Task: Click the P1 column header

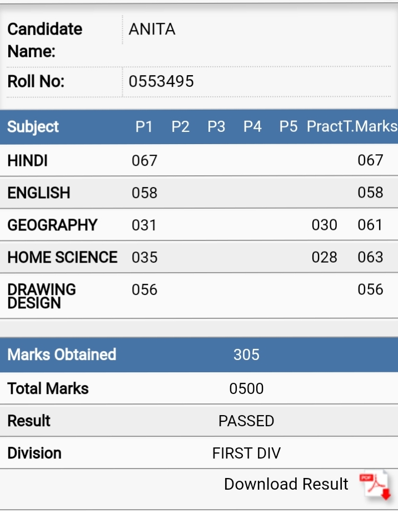Action: click(144, 127)
